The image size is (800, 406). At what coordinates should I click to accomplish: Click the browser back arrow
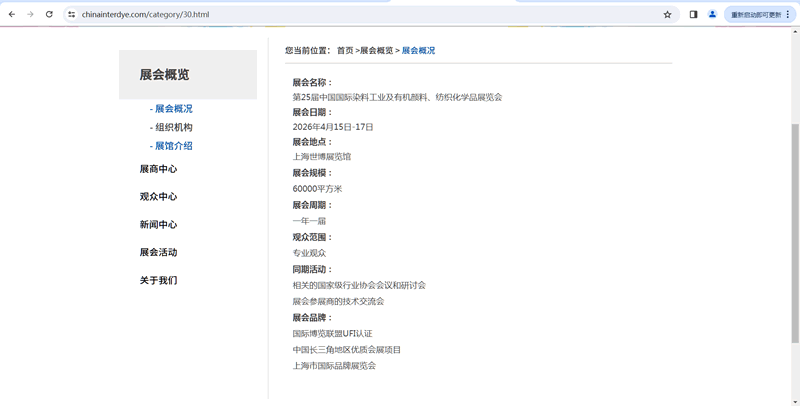click(12, 15)
